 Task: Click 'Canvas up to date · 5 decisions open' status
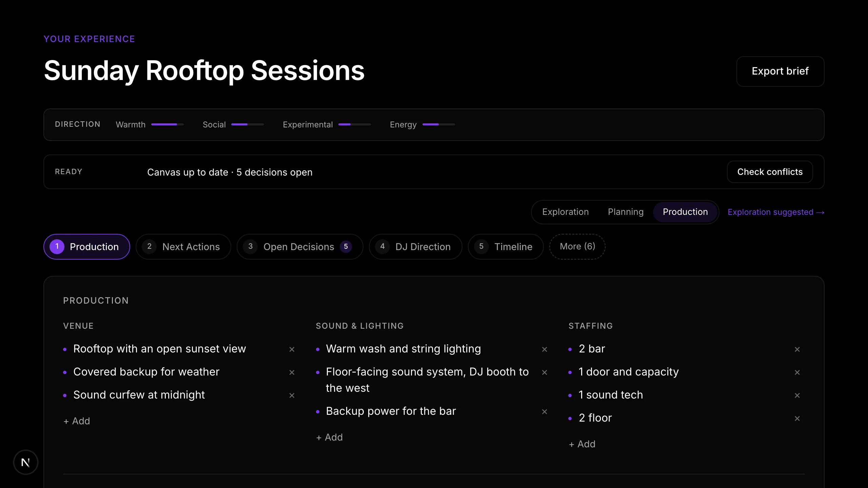pos(230,172)
